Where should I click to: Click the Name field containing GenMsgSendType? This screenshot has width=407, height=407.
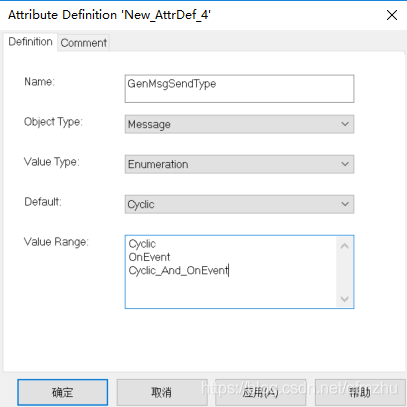(239, 89)
